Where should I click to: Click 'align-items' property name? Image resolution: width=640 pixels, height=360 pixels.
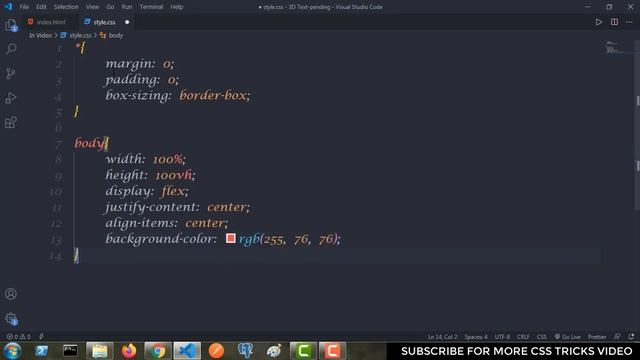pyautogui.click(x=139, y=223)
